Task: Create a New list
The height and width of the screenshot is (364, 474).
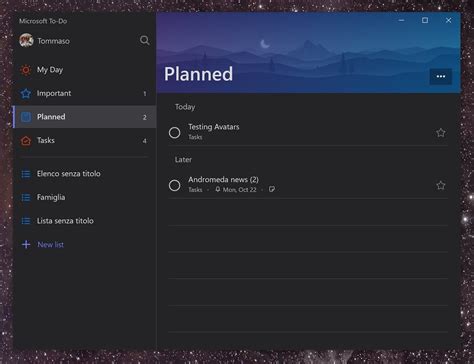Action: click(85, 245)
